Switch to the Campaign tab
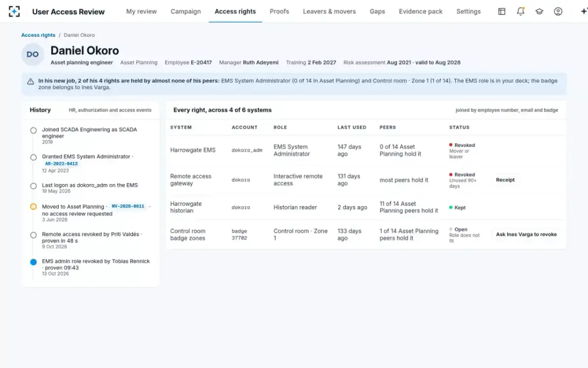The width and height of the screenshot is (588, 368). pyautogui.click(x=186, y=11)
